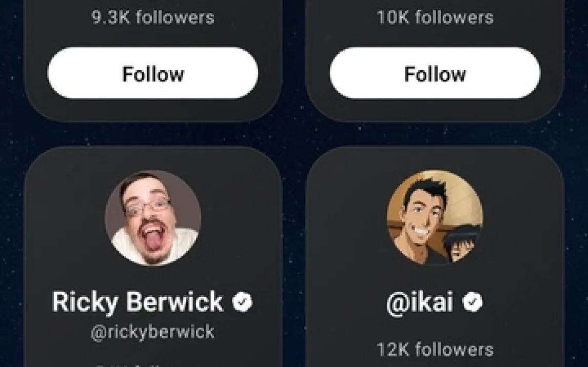Screen dimensions: 588x367
Task: Click the @rickyberwick handle text
Action: 153,332
